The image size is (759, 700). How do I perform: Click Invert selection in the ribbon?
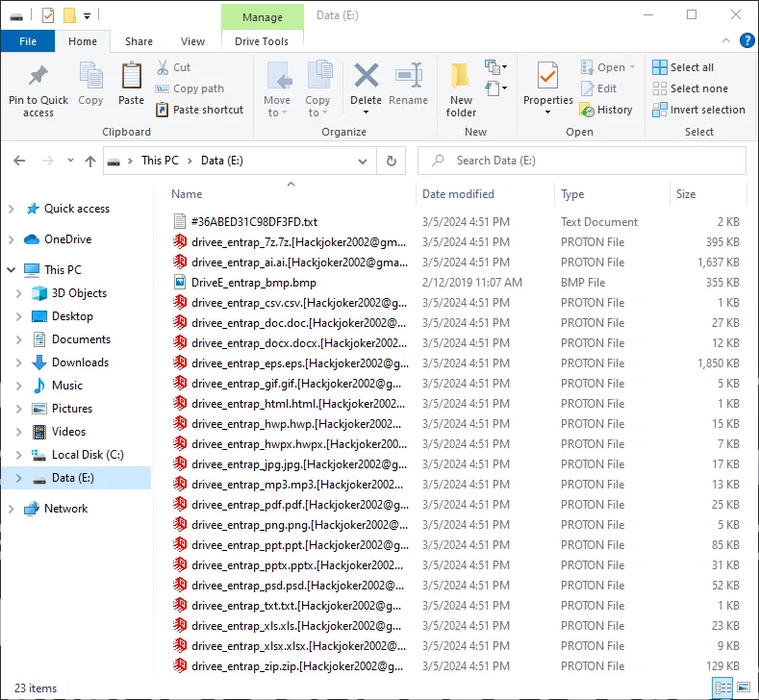698,110
